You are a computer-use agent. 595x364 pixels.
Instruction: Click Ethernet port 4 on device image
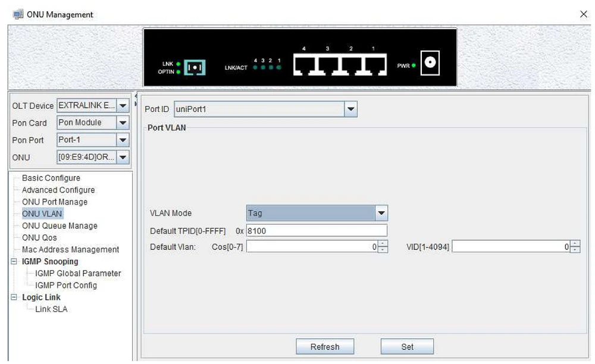pos(305,65)
